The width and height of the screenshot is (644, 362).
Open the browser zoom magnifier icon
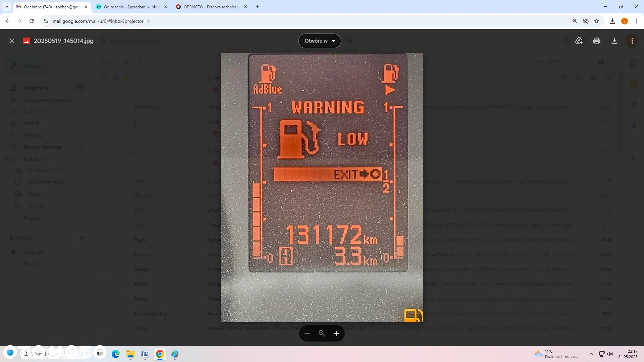575,21
